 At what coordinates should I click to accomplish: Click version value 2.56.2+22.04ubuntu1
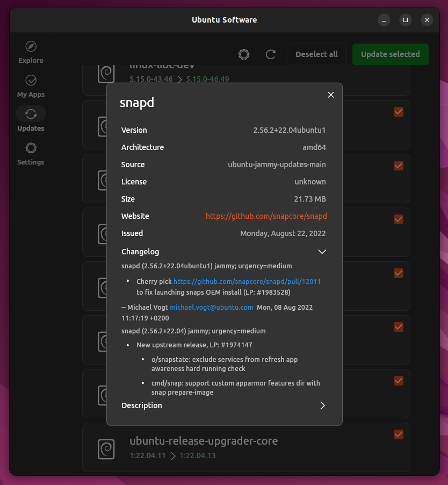tap(290, 130)
